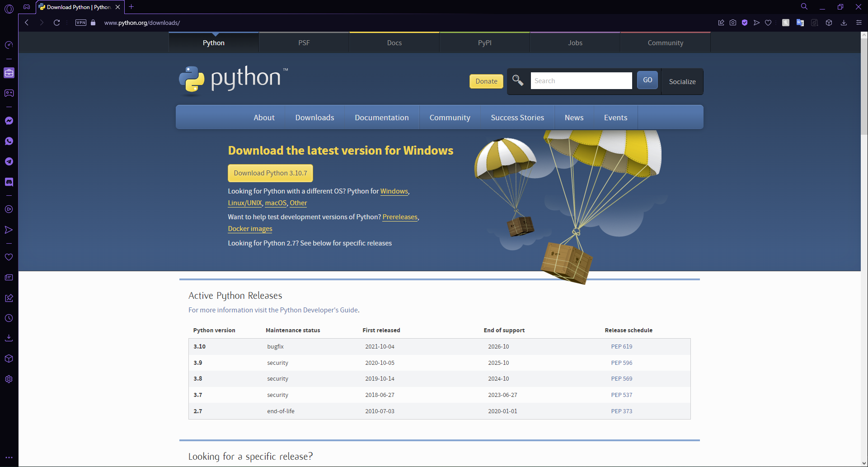
Task: Click the python.org Search input field
Action: pyautogui.click(x=581, y=81)
